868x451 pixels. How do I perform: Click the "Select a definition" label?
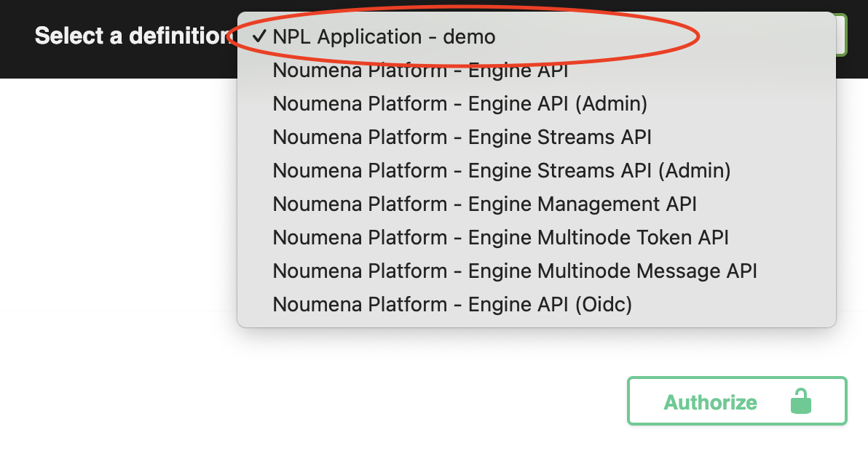[x=131, y=36]
